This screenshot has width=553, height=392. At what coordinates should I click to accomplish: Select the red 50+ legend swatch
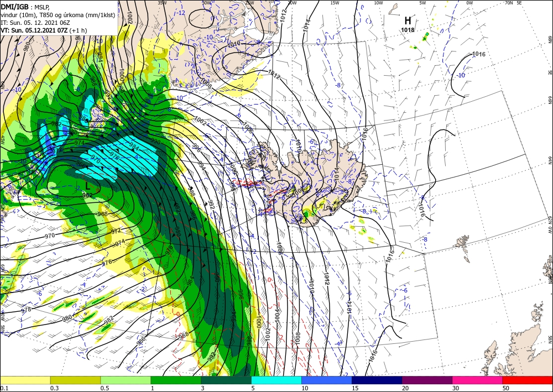click(528, 380)
